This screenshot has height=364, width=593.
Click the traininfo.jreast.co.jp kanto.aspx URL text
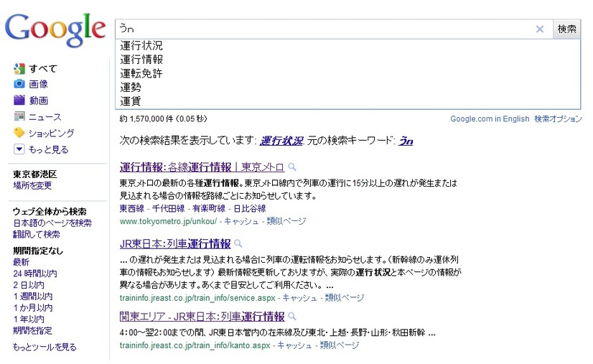(x=195, y=345)
